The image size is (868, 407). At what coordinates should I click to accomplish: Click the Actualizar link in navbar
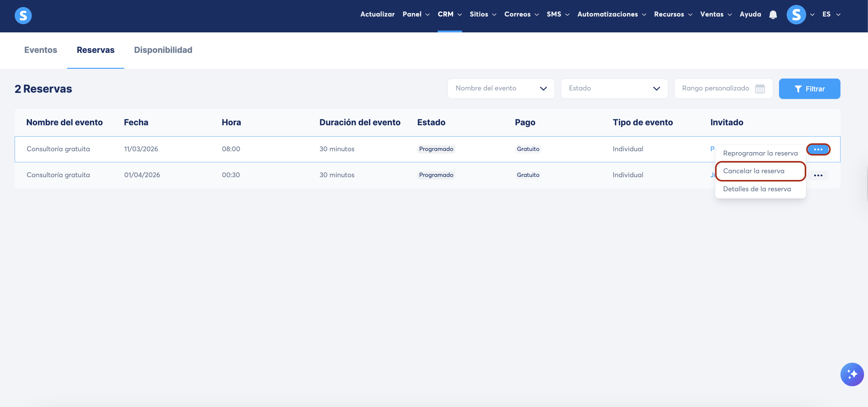(x=377, y=14)
